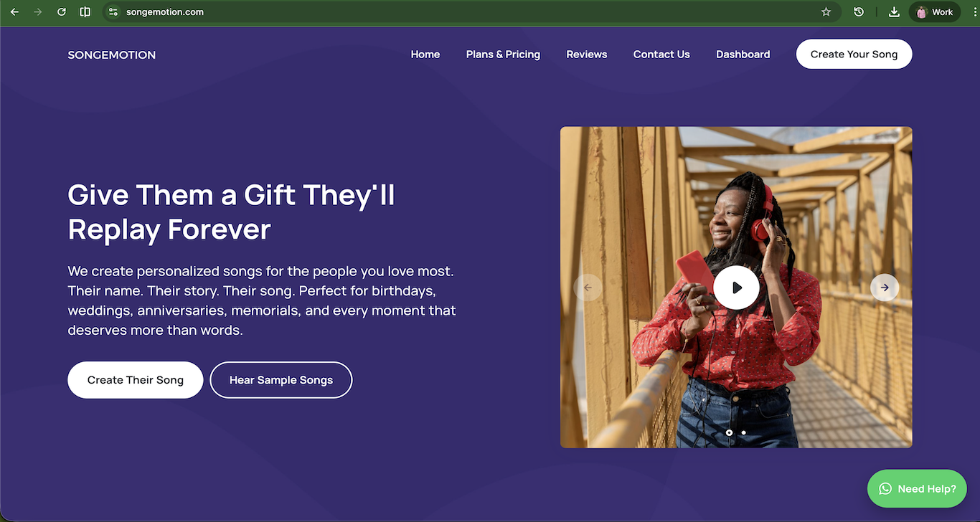Open the Work profile switcher
Screen dimensions: 980x522
click(935, 12)
